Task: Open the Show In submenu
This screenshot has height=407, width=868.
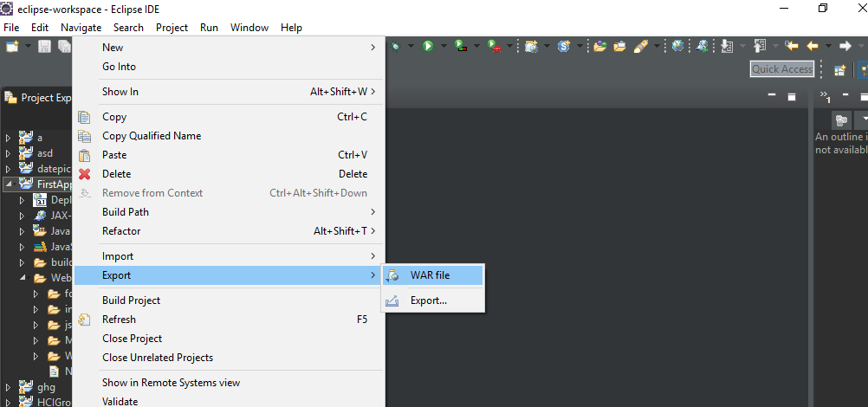Action: coord(229,92)
